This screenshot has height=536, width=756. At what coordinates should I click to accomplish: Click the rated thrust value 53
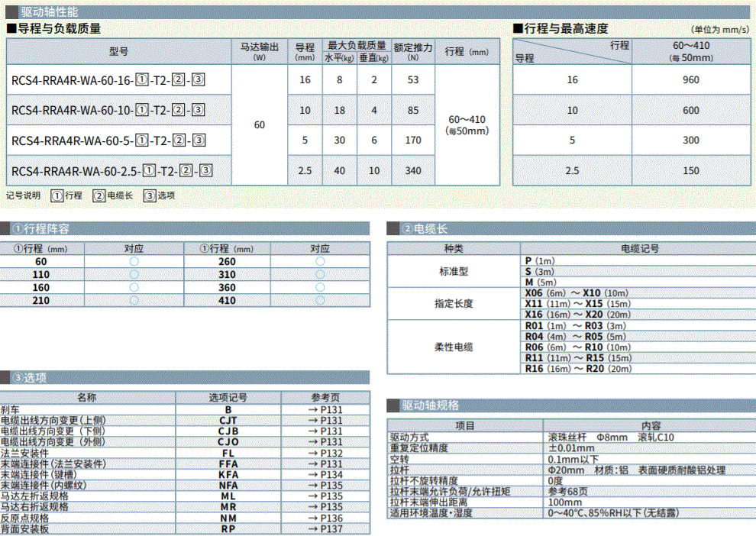click(413, 80)
